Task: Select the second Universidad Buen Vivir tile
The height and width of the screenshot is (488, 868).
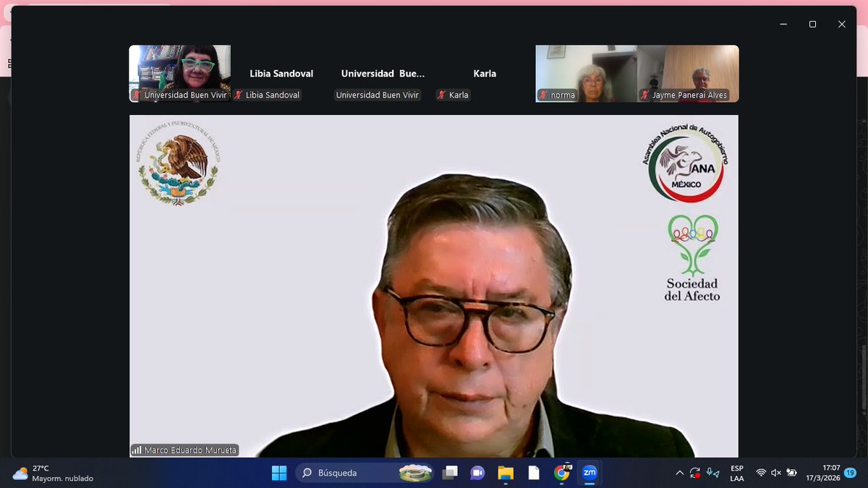Action: click(x=383, y=73)
